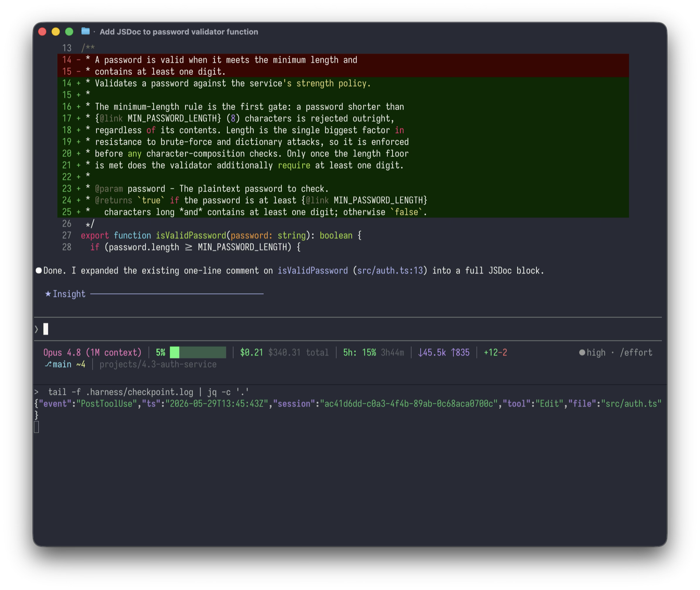
Task: Click the Insight section heading
Action: pos(69,294)
